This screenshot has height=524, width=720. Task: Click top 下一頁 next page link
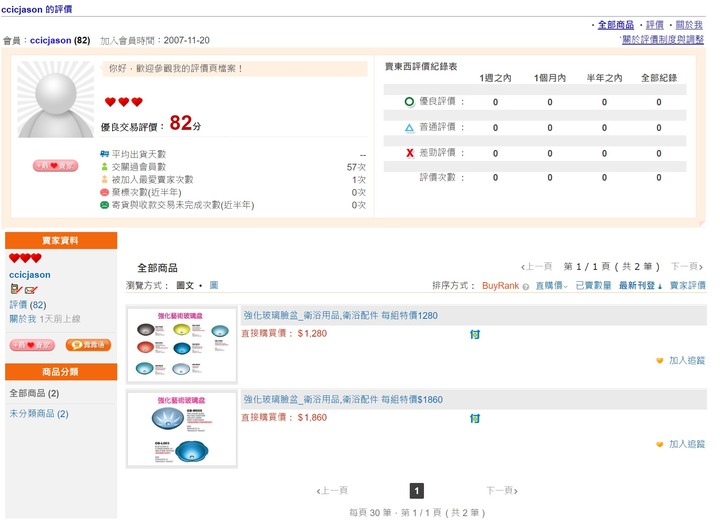tap(687, 266)
